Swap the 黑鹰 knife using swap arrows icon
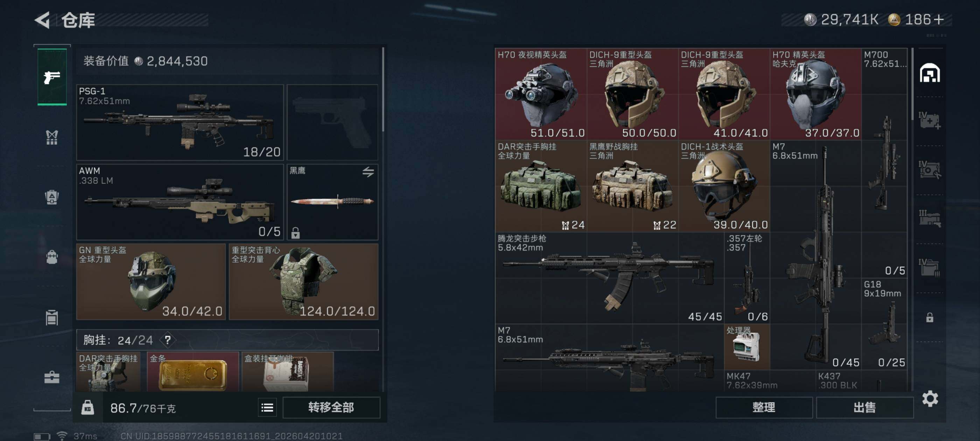 (x=368, y=172)
